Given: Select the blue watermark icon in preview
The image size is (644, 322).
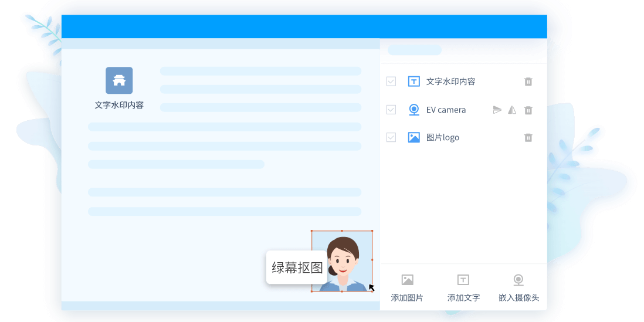Looking at the screenshot, I should (x=119, y=80).
